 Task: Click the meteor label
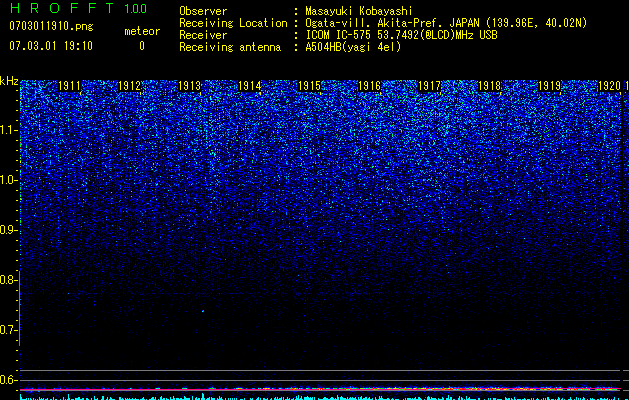[142, 31]
